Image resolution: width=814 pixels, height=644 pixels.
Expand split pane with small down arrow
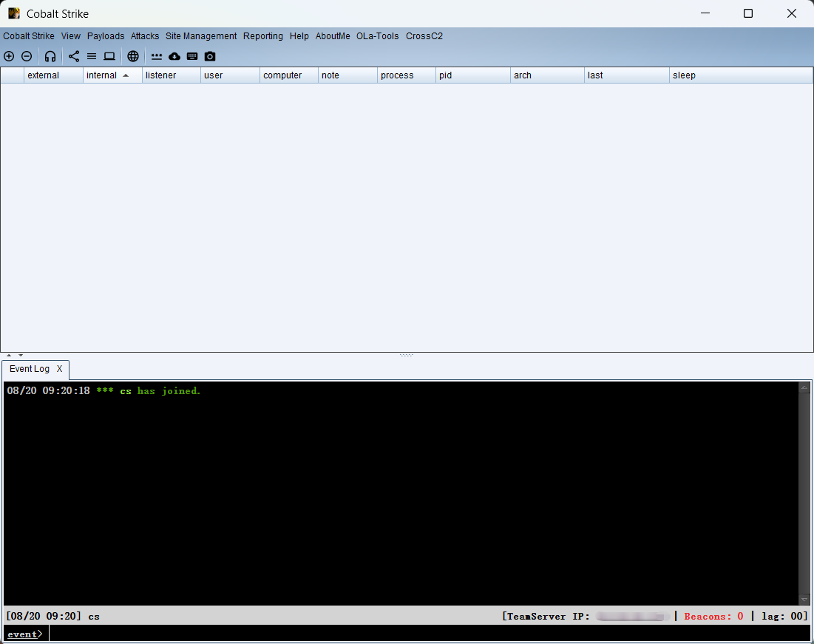tap(21, 355)
